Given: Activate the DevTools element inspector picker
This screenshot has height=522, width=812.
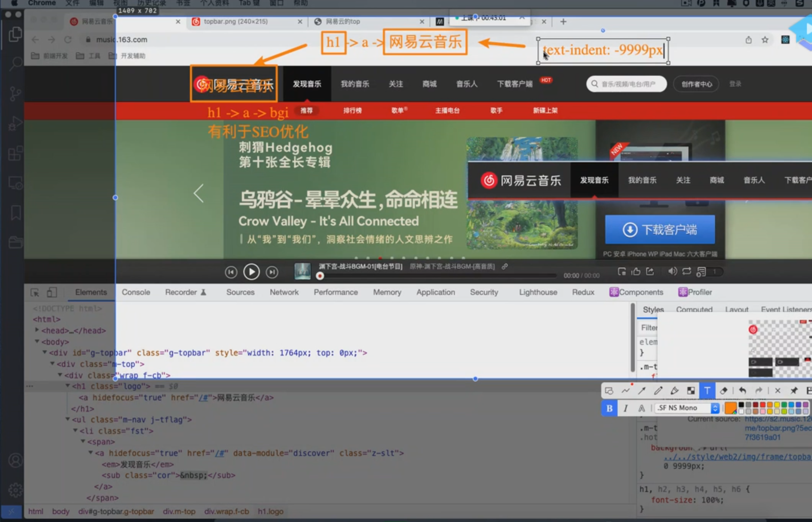Looking at the screenshot, I should coord(35,293).
